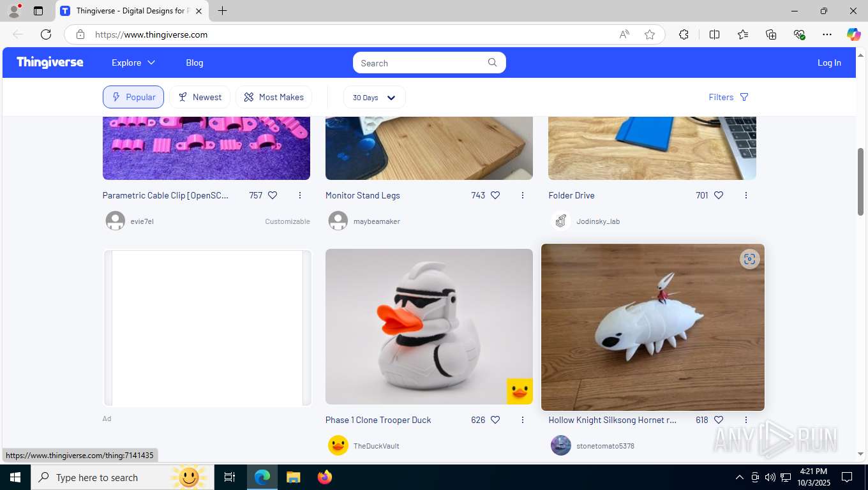Open stonetomato5378 user avatar
The image size is (868, 490).
(561, 445)
